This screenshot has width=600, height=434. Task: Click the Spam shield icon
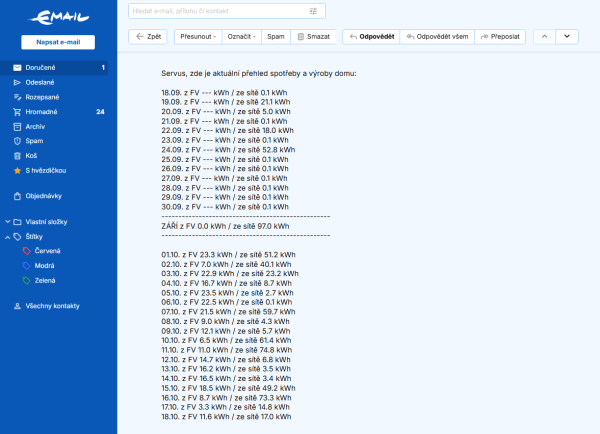[17, 141]
